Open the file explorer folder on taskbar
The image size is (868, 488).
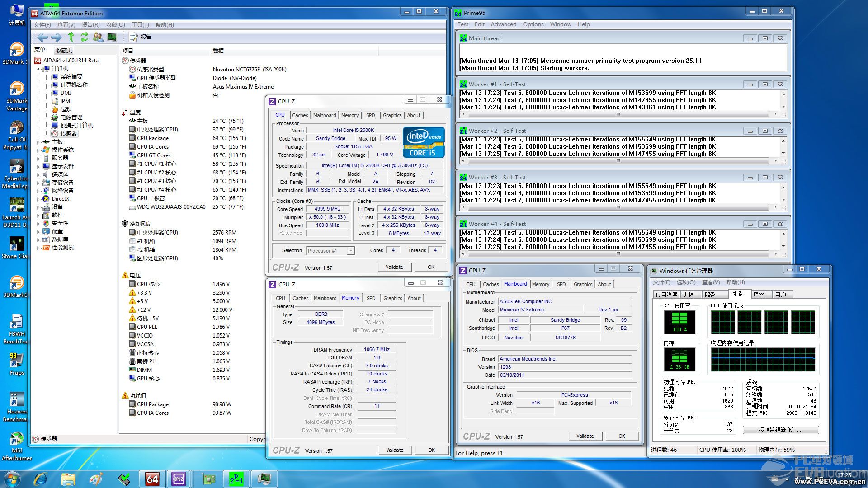point(68,479)
